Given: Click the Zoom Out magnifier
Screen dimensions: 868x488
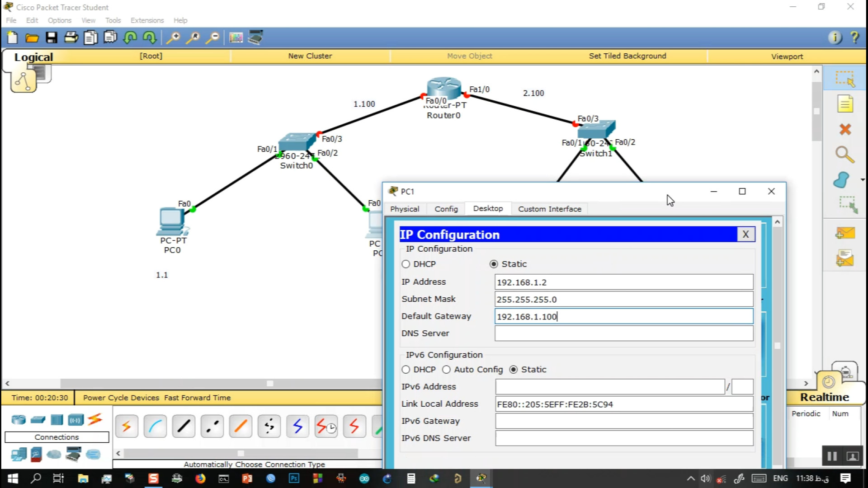Looking at the screenshot, I should [212, 38].
